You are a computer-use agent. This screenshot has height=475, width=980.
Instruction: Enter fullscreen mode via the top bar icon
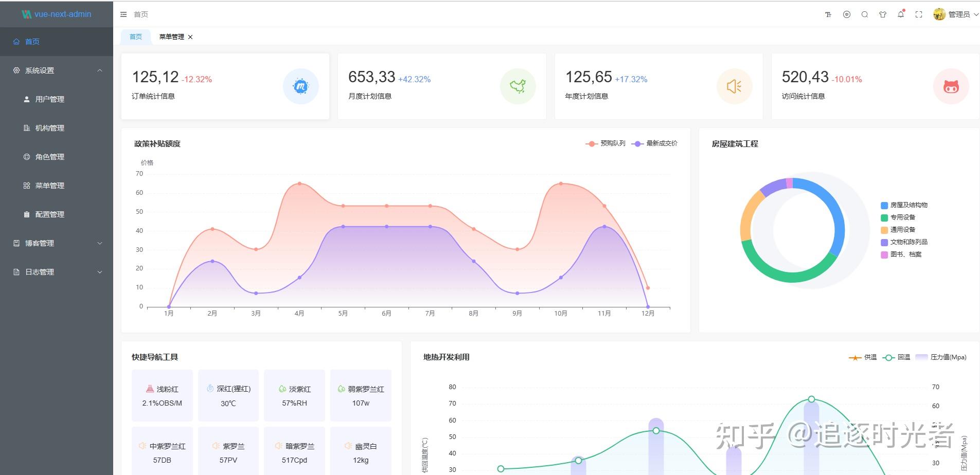coord(919,14)
